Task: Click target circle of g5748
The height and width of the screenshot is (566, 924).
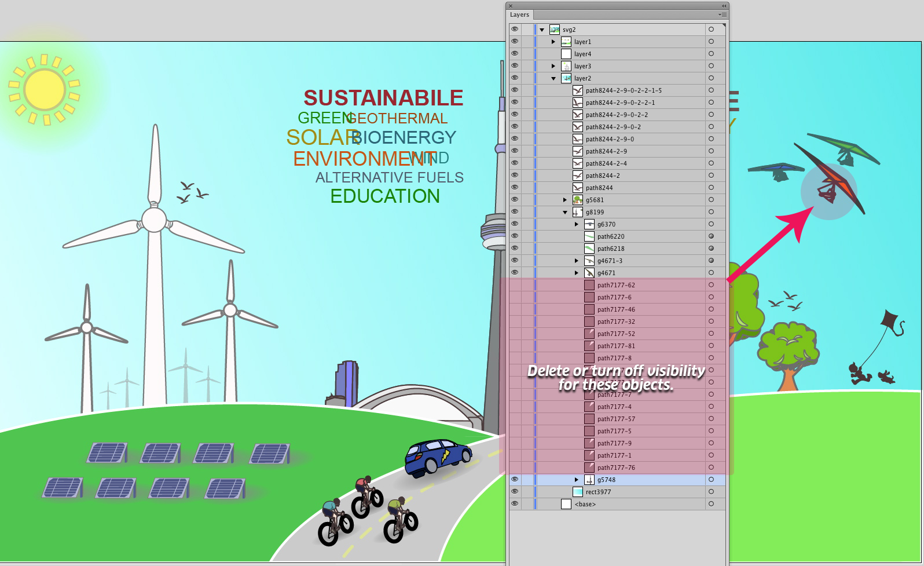Action: pos(712,479)
